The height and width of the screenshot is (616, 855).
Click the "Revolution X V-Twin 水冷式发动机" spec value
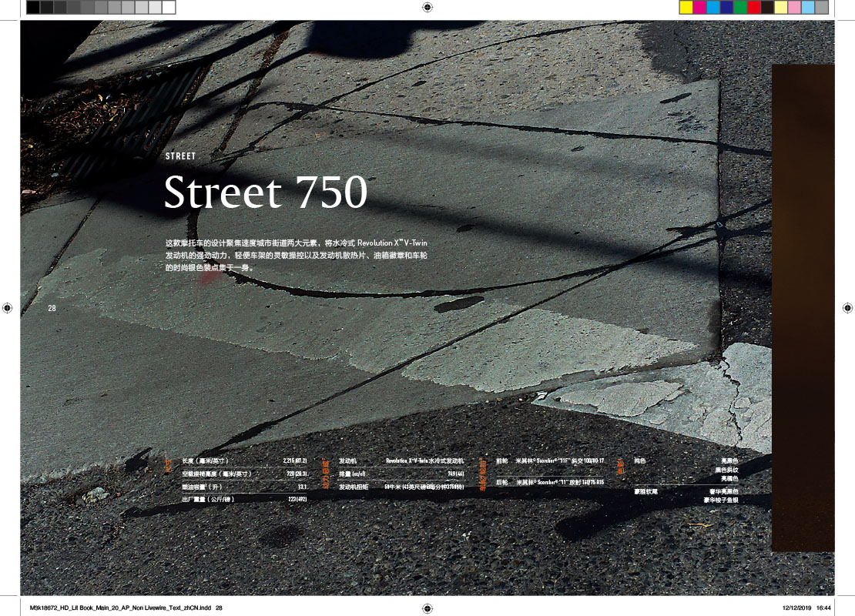(424, 460)
